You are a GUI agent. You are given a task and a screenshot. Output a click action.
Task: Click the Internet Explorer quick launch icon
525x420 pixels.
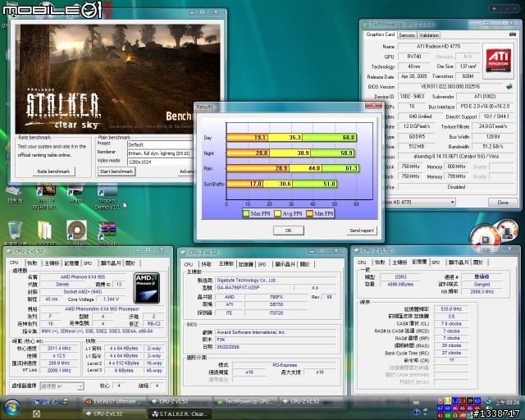(55, 402)
